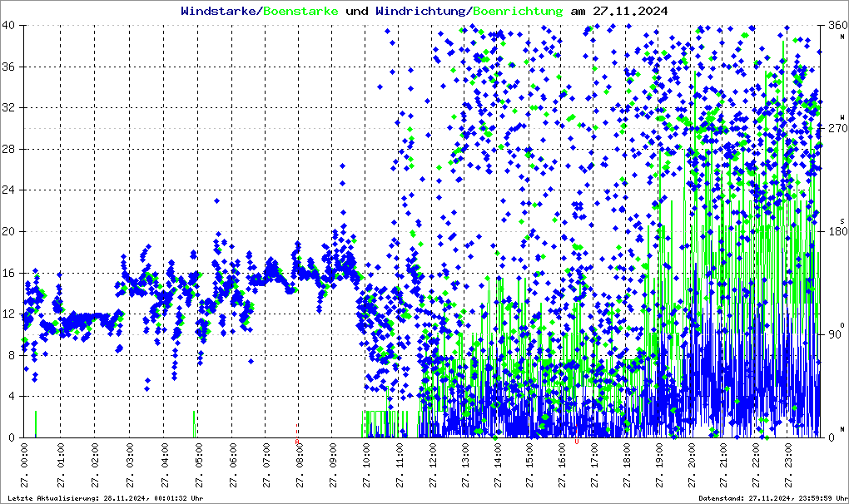Click the 'Letzte Aktualisierung' timestamp footer
The image size is (849, 504).
pos(106,498)
